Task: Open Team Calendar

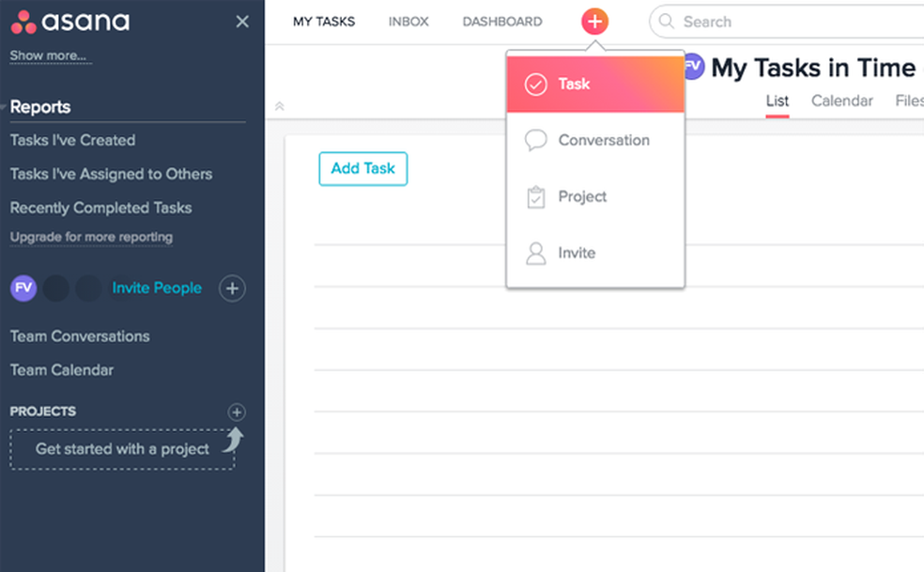Action: point(62,370)
